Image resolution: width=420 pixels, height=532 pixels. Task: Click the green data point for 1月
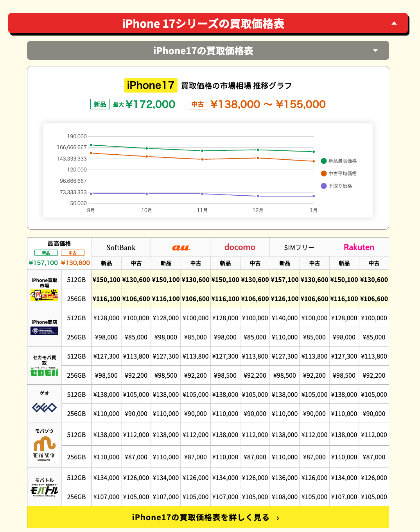tap(314, 152)
